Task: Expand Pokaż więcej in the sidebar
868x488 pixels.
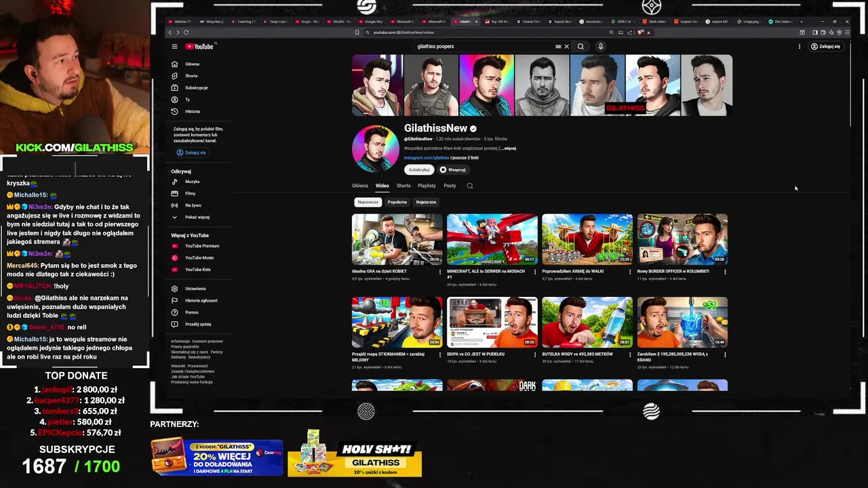Action: coord(197,217)
